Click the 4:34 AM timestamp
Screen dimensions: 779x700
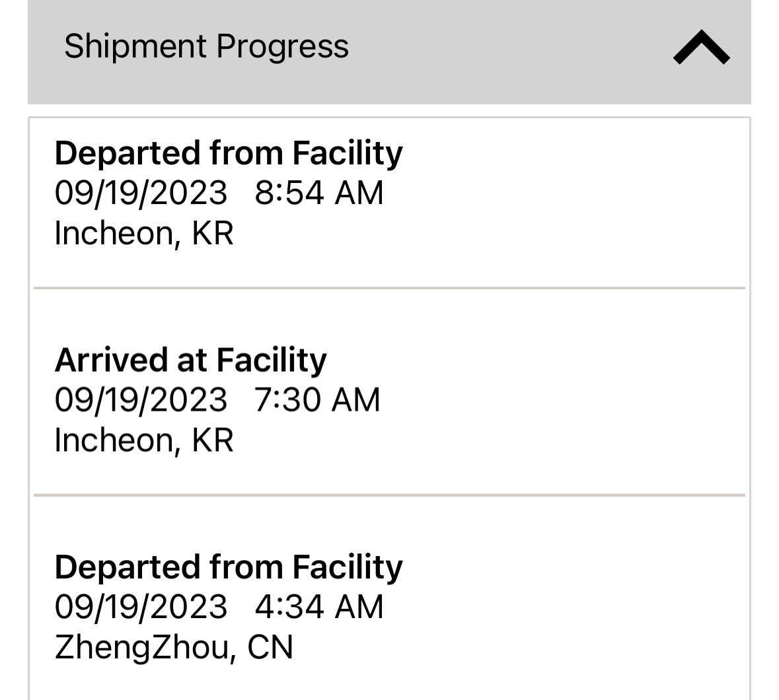point(318,607)
